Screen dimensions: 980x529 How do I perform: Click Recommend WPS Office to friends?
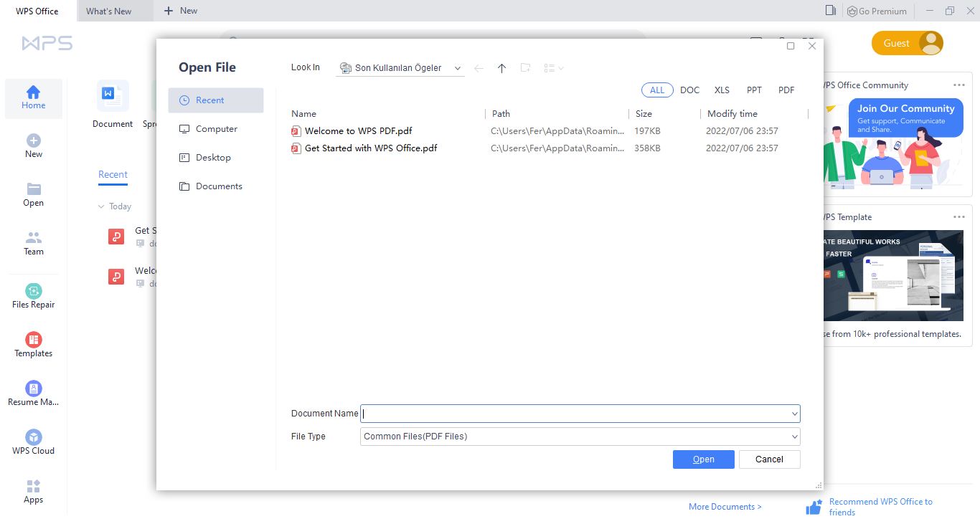click(880, 507)
